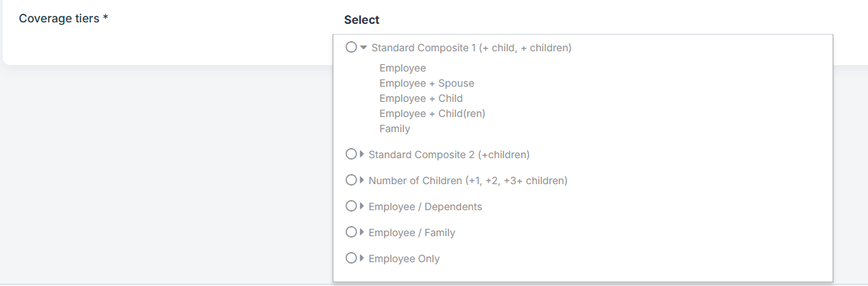Viewport: 868px width, 286px height.
Task: Click the Coverage tiers field label
Action: click(63, 19)
